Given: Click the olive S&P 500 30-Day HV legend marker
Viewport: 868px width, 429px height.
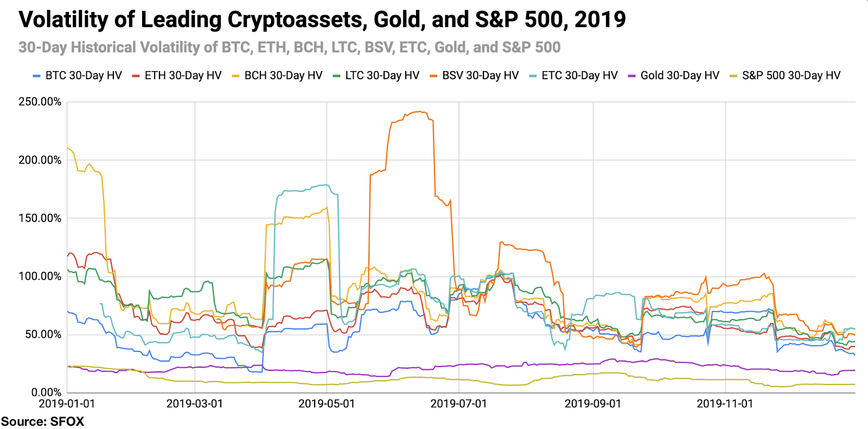Looking at the screenshot, I should tap(733, 76).
